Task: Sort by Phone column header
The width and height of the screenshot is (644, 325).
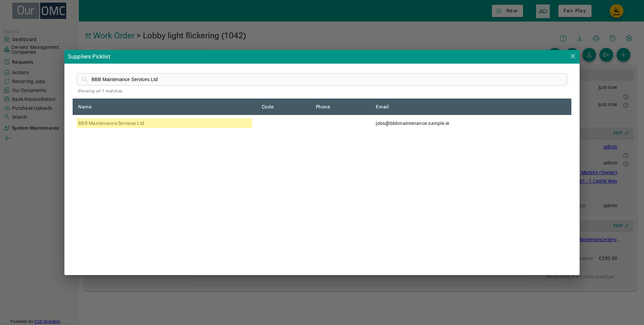Action: coord(323,107)
